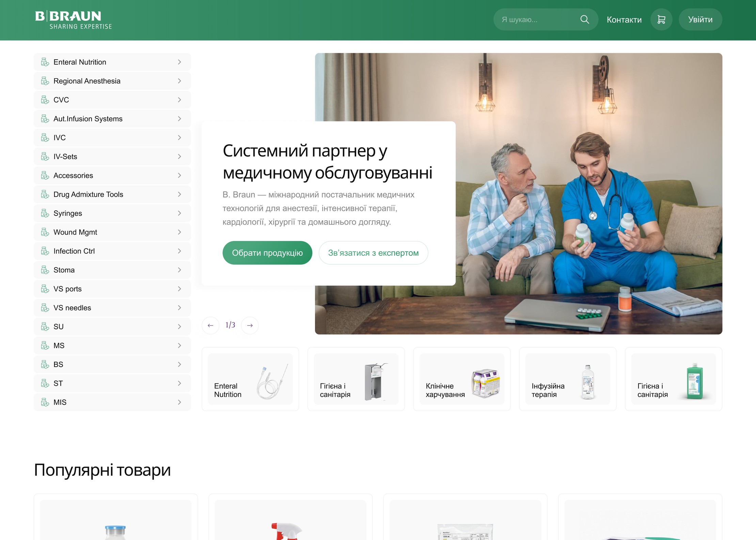The height and width of the screenshot is (540, 756).
Task: Click the Обрати продукцію button
Action: tap(267, 253)
